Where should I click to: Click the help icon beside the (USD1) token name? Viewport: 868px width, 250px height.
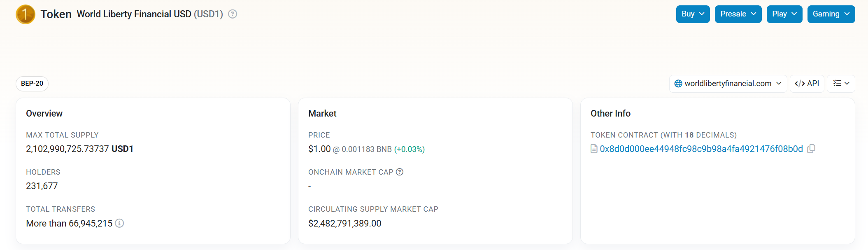[x=233, y=14]
